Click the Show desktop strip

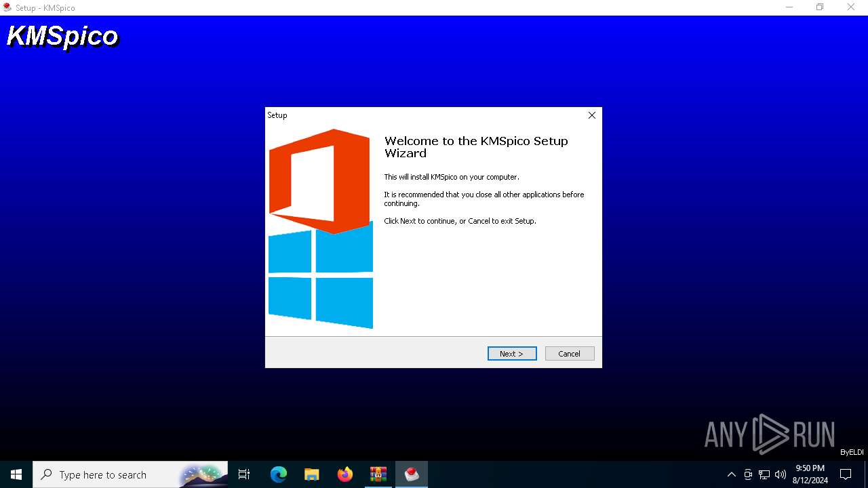tap(866, 474)
